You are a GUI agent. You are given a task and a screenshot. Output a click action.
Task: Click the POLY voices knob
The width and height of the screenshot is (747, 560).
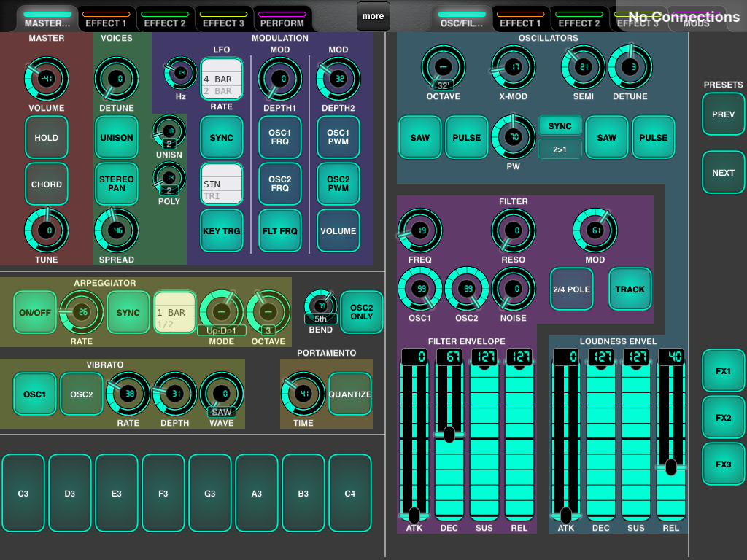(169, 178)
